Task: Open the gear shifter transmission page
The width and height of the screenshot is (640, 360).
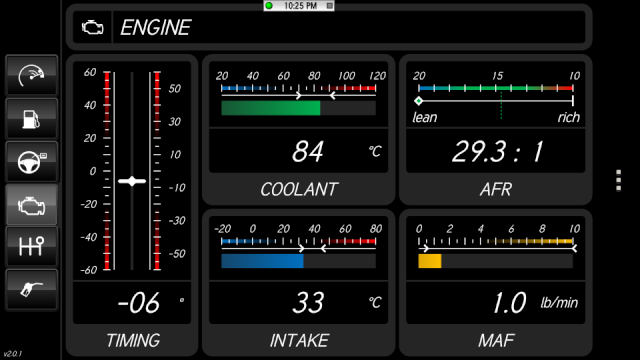Action: pos(31,247)
